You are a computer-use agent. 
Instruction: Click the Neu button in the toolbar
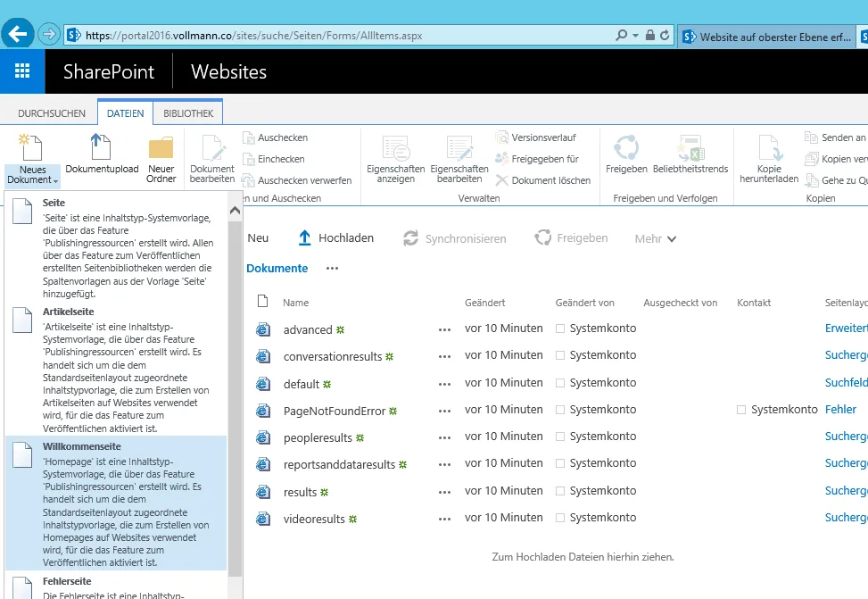point(258,238)
